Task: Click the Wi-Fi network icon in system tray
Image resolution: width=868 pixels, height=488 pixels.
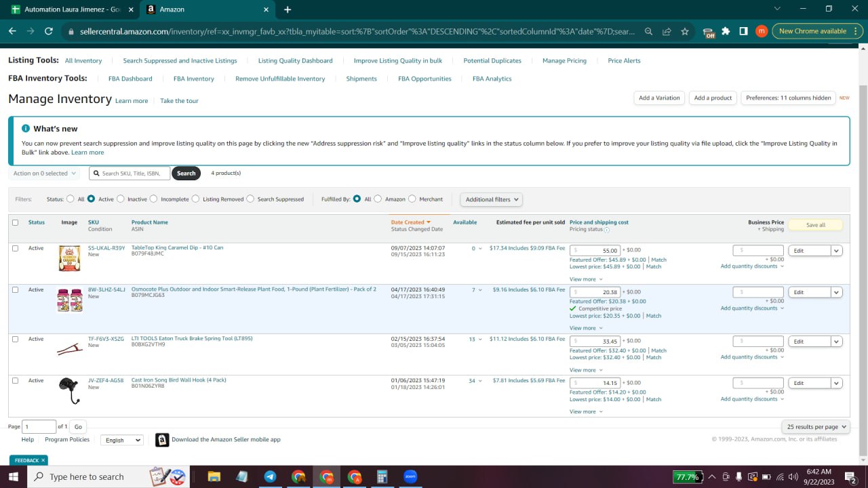Action: tap(781, 476)
